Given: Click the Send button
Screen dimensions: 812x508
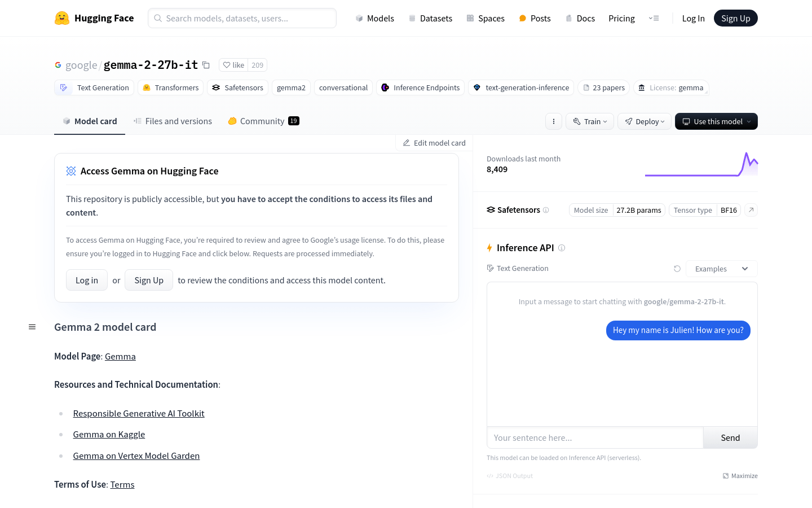Looking at the screenshot, I should (x=730, y=437).
